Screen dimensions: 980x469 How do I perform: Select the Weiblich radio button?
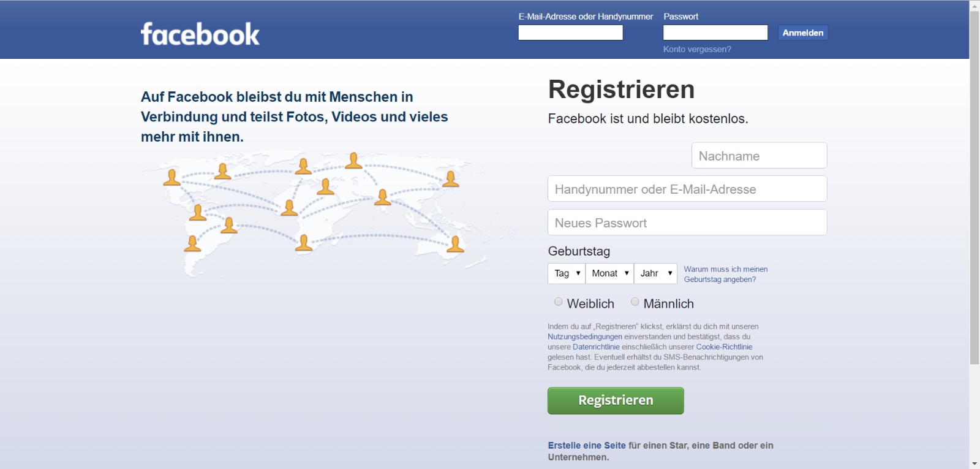(x=559, y=302)
